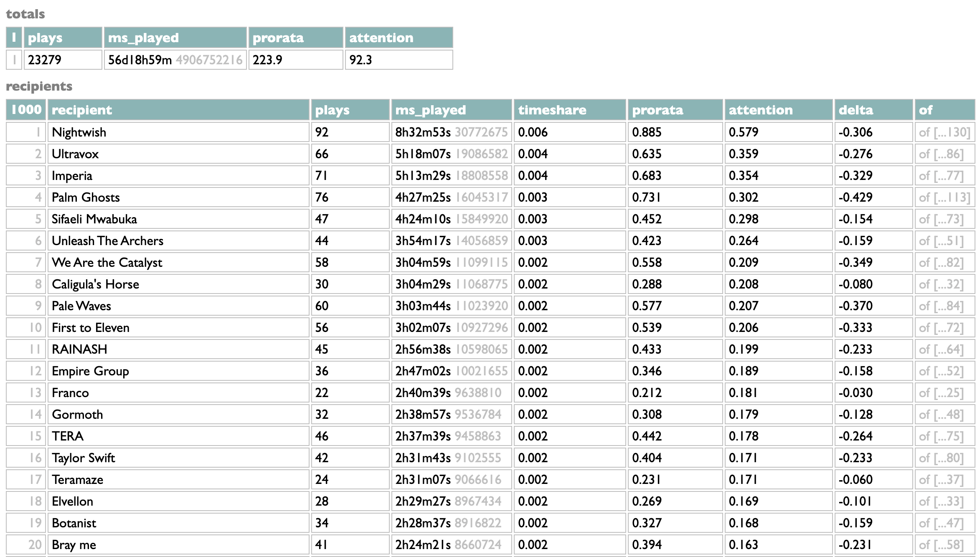Click the ms_played header in recipients table
Screen dimensions: 980x557
click(451, 110)
